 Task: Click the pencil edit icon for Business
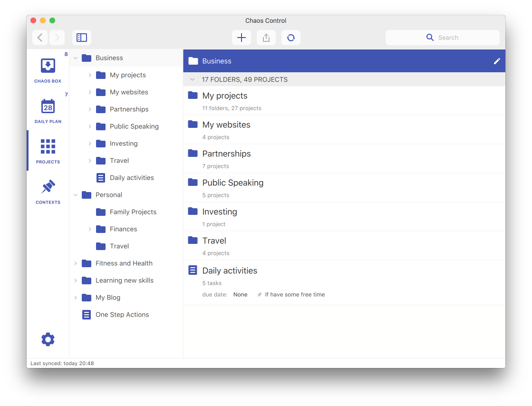point(497,61)
